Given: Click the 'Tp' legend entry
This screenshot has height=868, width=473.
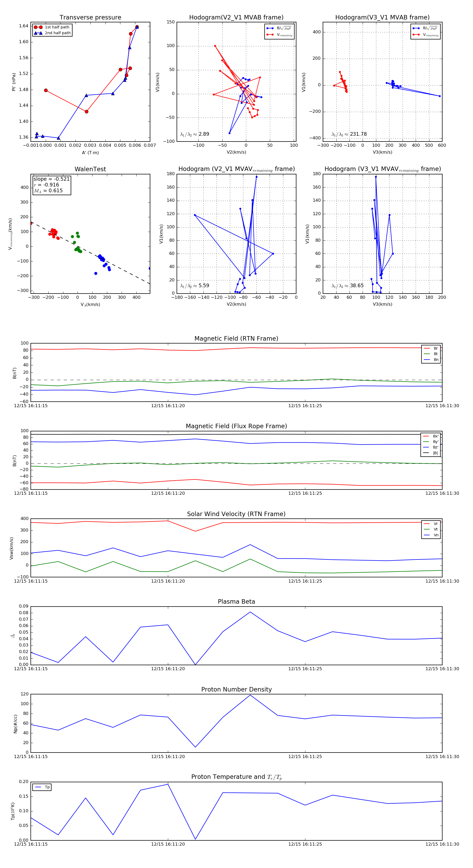Looking at the screenshot, I should coord(42,787).
